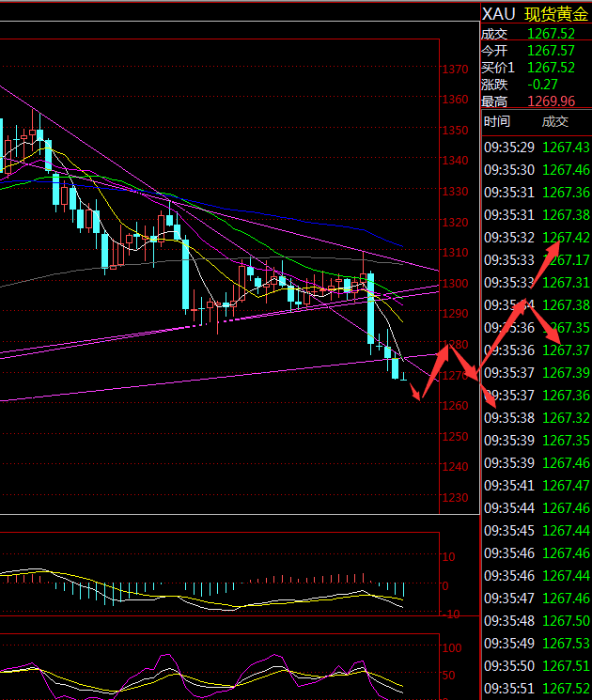Click the -10 label on the MACD axis
The height and width of the screenshot is (700, 592).
[x=451, y=614]
